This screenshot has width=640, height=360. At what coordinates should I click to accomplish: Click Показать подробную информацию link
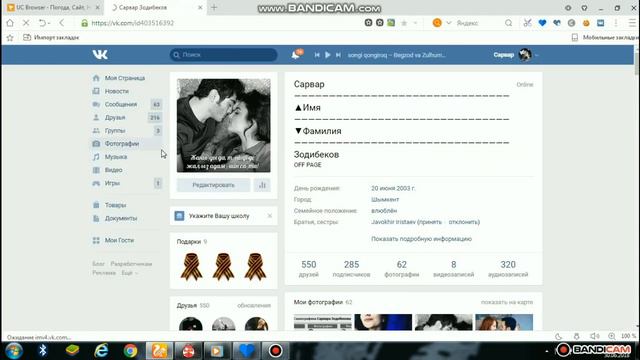(x=421, y=239)
